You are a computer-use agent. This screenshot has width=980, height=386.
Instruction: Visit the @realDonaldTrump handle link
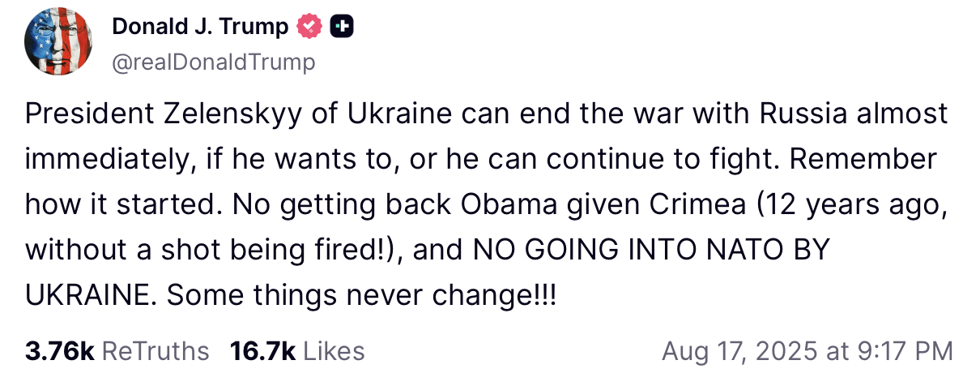pos(213,62)
